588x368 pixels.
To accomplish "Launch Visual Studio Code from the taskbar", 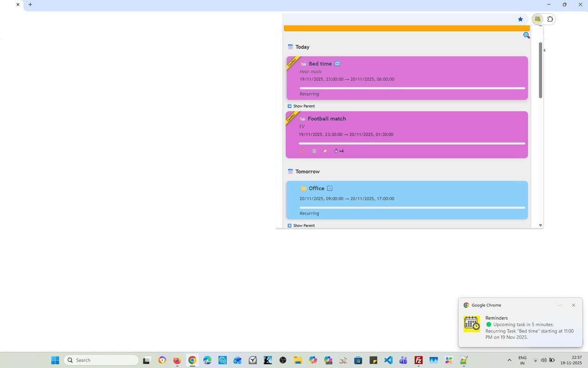I will [x=388, y=360].
